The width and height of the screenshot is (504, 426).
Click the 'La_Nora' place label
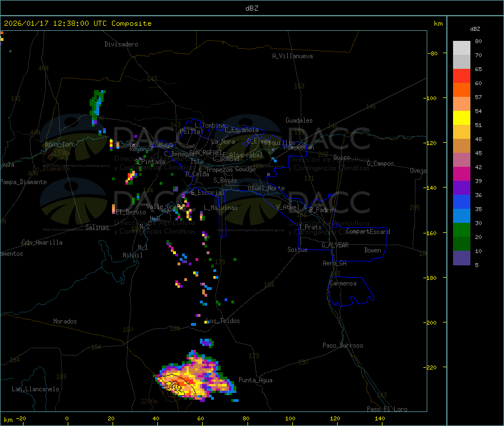pos(223,142)
